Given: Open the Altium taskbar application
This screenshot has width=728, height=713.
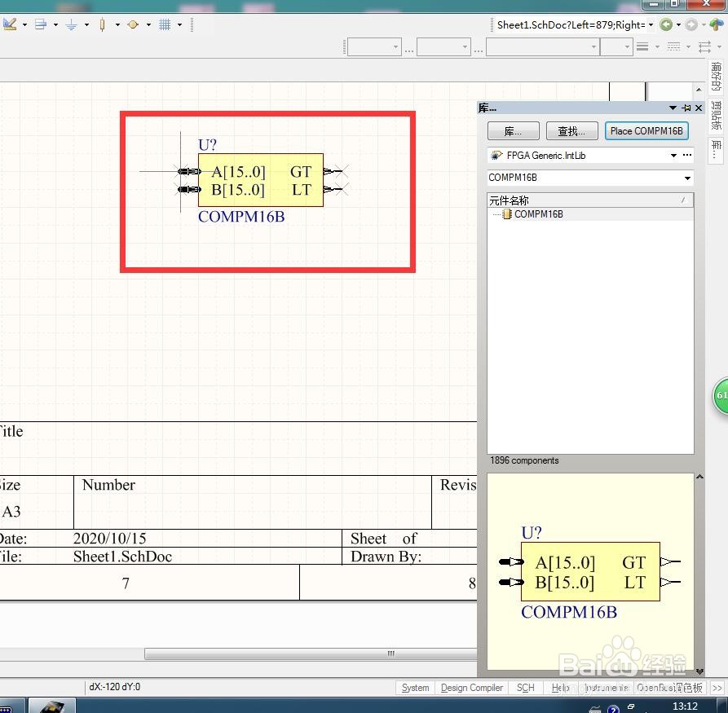Looking at the screenshot, I should 52,706.
